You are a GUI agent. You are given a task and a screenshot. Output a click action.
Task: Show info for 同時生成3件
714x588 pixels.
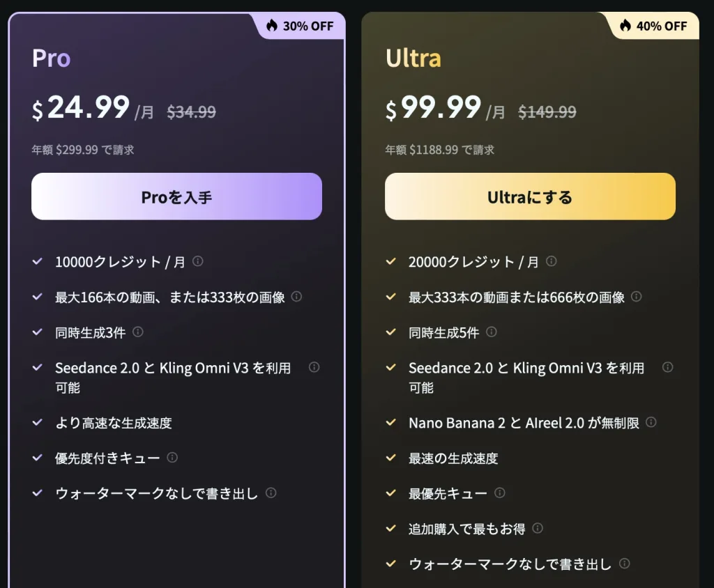pyautogui.click(x=138, y=332)
